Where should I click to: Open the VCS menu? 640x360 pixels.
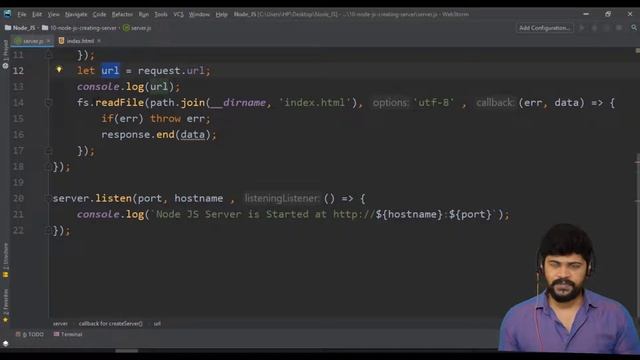178,14
